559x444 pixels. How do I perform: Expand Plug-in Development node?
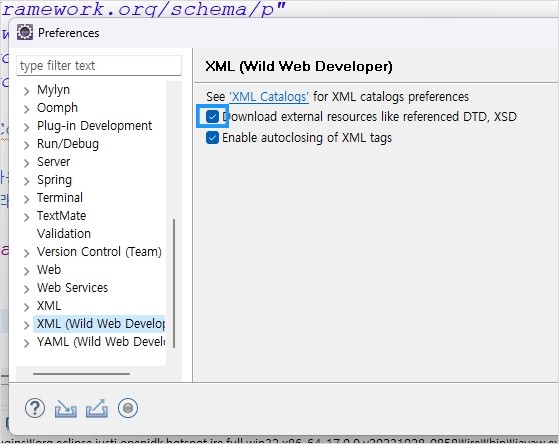(x=26, y=127)
